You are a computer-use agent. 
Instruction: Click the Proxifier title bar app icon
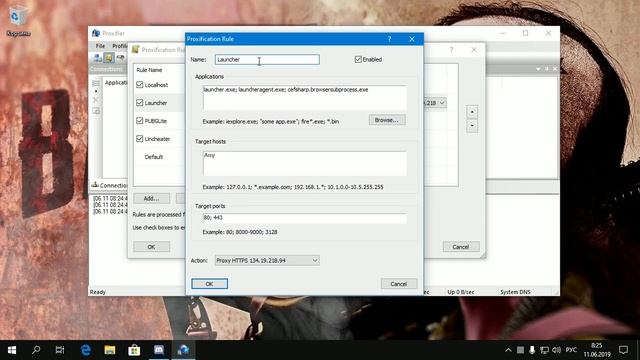click(x=96, y=33)
